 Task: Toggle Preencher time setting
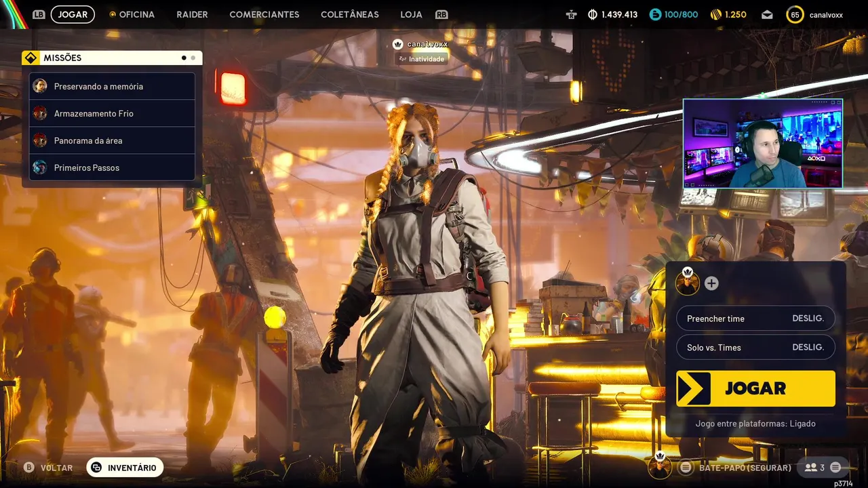(x=755, y=319)
